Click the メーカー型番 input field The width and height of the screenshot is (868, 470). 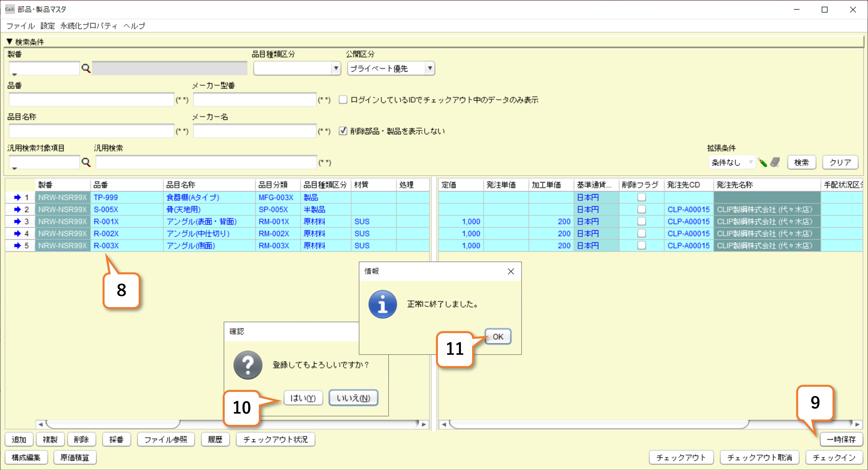(255, 100)
